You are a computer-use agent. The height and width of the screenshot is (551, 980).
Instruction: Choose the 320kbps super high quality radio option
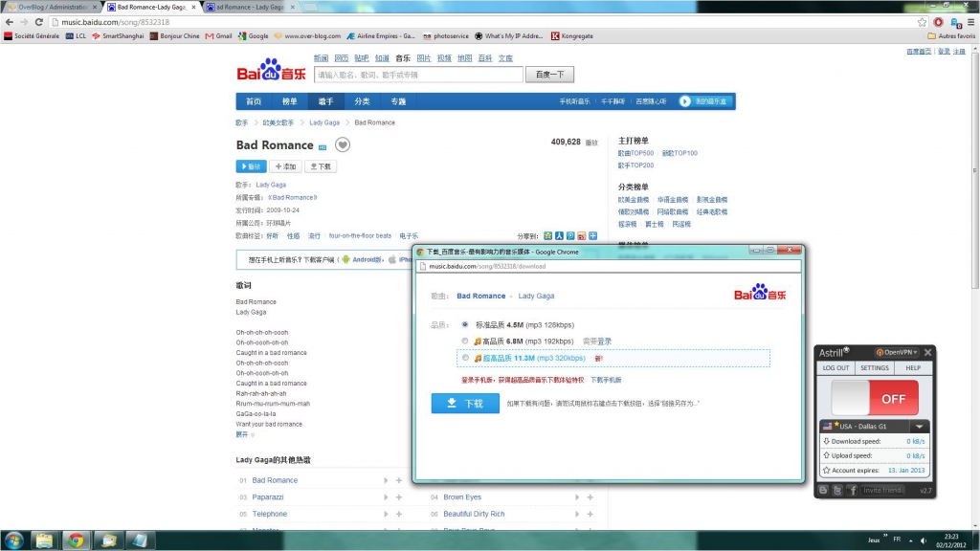tap(465, 358)
